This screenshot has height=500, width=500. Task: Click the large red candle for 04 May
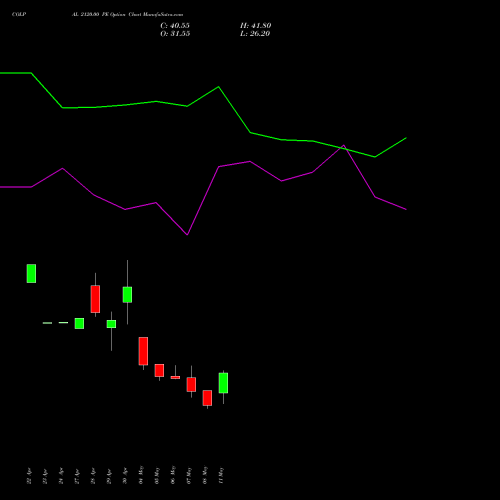tap(143, 351)
